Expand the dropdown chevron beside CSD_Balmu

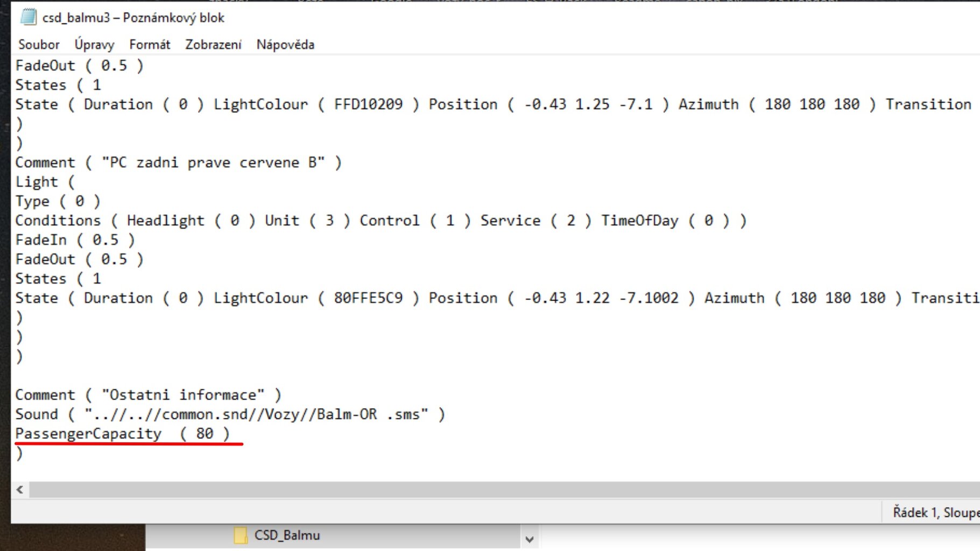pos(529,539)
